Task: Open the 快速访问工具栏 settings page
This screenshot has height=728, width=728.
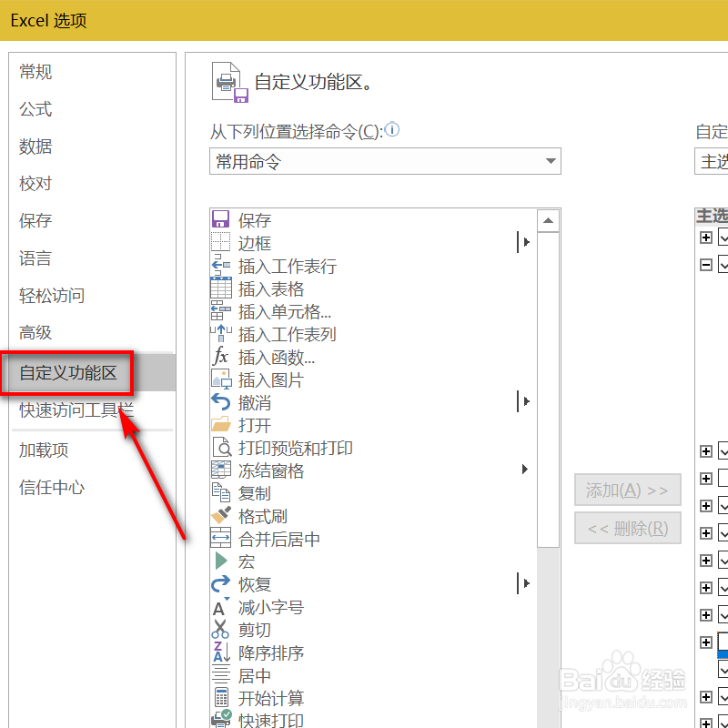Action: click(75, 410)
